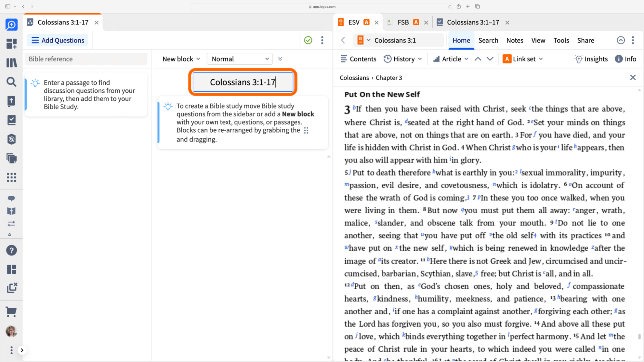This screenshot has height=362, width=644.
Task: Open the sidebar three-dot more menu
Action: point(11,350)
